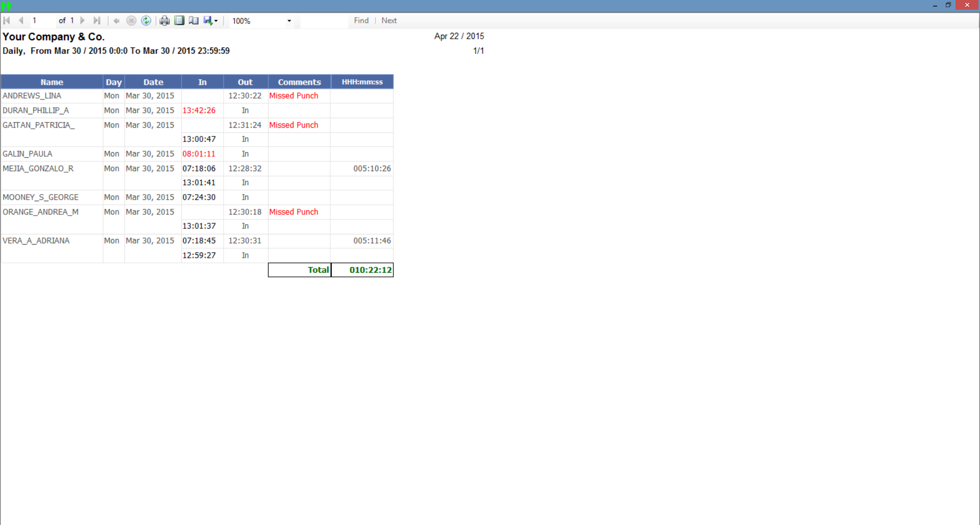Select the MOONEY_S_GEORGE name cell
Screen dimensions: 980x525
click(52, 197)
